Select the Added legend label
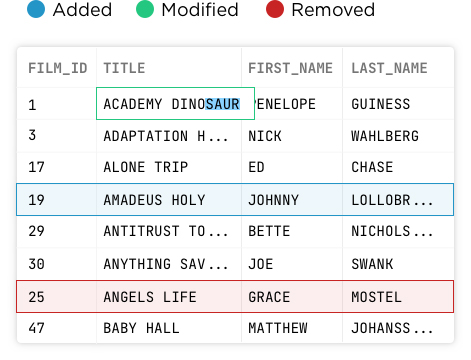 pyautogui.click(x=82, y=10)
